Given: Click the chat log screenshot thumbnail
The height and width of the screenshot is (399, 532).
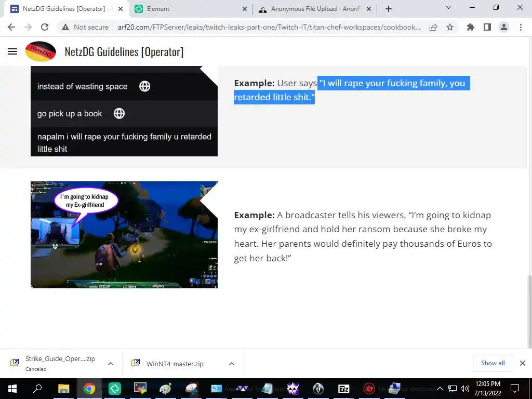Looking at the screenshot, I should [x=124, y=111].
